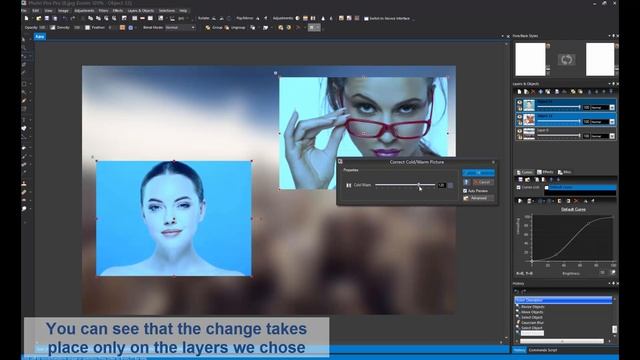Screen dimensions: 640x360
Task: Select the Default Curve list entry
Action: [580, 187]
